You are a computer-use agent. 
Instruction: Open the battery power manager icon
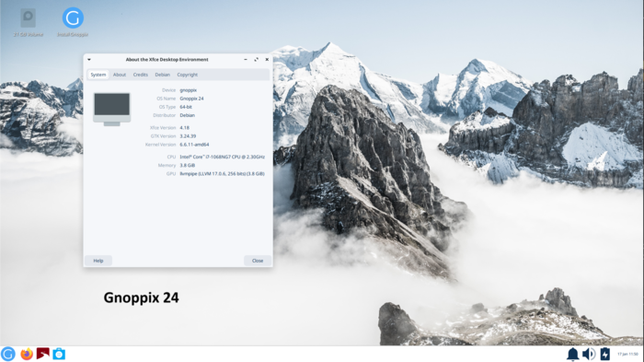tap(605, 354)
